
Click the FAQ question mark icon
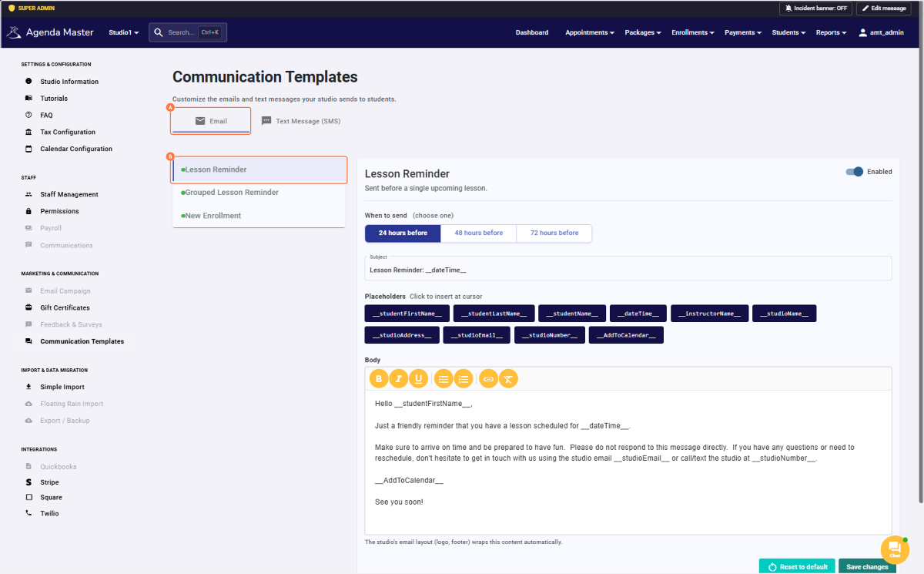coord(28,115)
